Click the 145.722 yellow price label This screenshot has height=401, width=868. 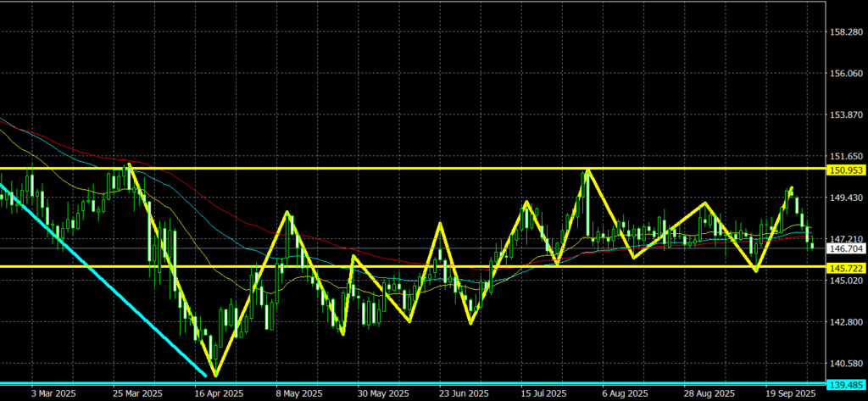pos(845,267)
